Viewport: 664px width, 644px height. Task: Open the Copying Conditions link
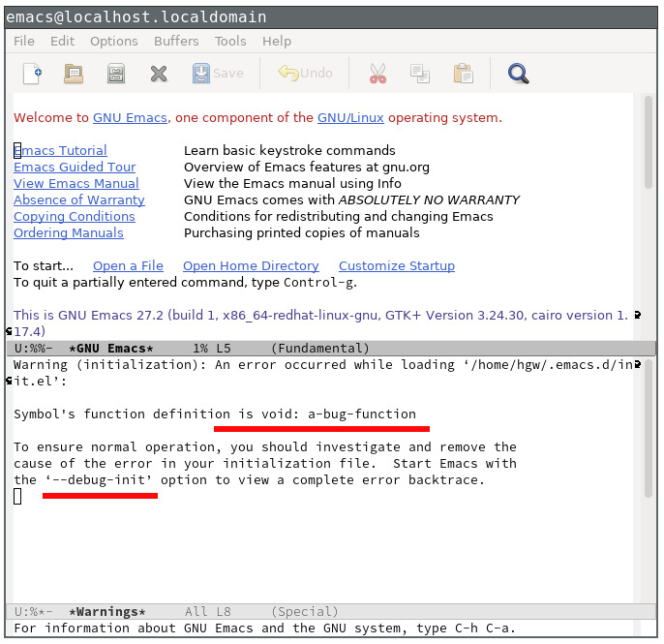tap(75, 217)
